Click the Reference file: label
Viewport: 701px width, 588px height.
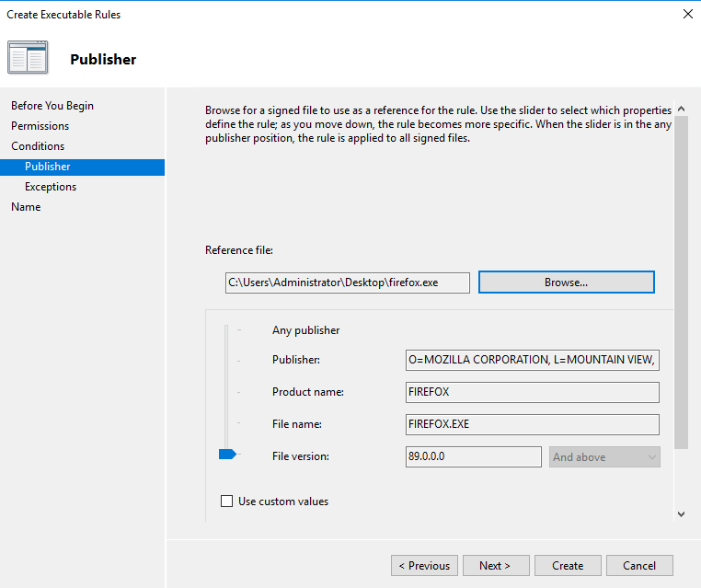[239, 250]
